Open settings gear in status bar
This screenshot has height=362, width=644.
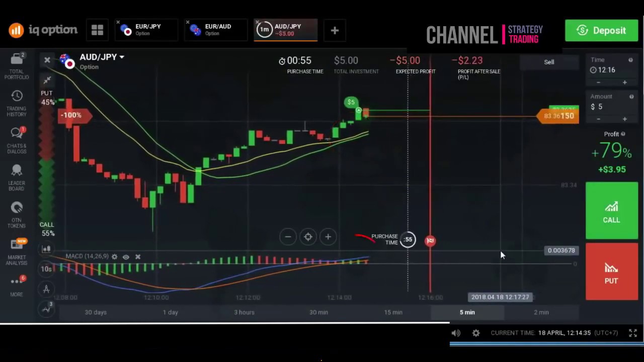[x=476, y=333]
